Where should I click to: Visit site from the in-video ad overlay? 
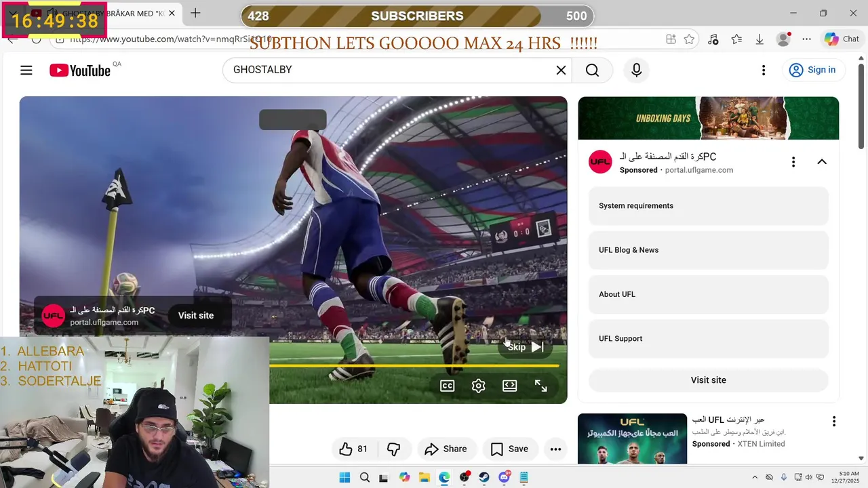pyautogui.click(x=196, y=315)
